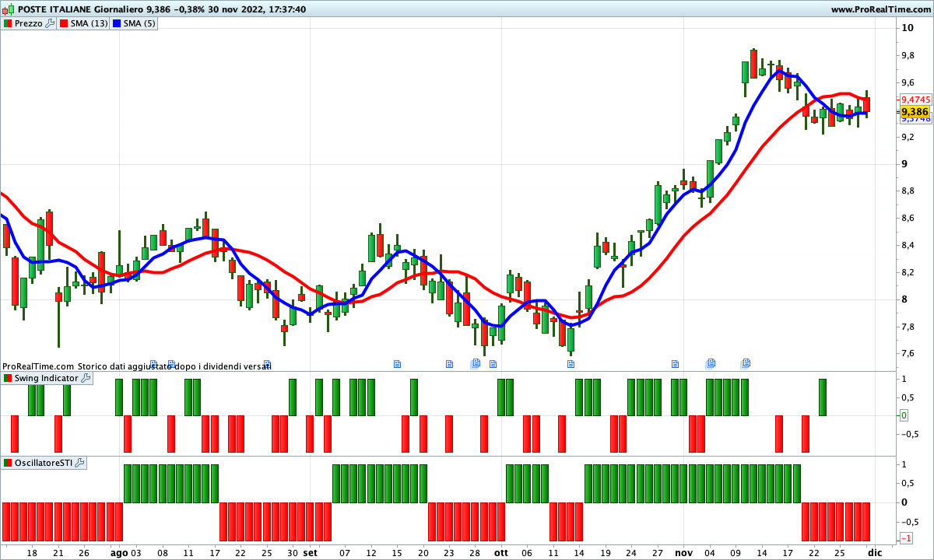Image resolution: width=934 pixels, height=560 pixels.
Task: Open the document marker overlapping the word versati
Action: (x=267, y=363)
